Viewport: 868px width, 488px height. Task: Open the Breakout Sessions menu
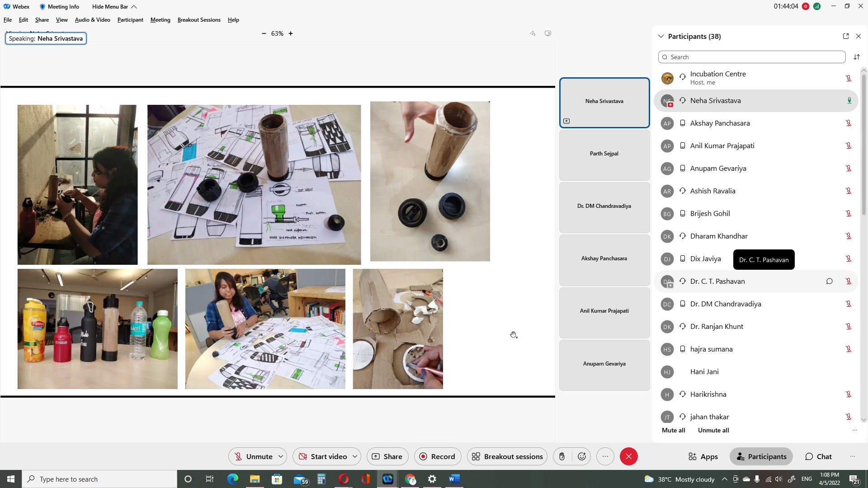tap(199, 20)
